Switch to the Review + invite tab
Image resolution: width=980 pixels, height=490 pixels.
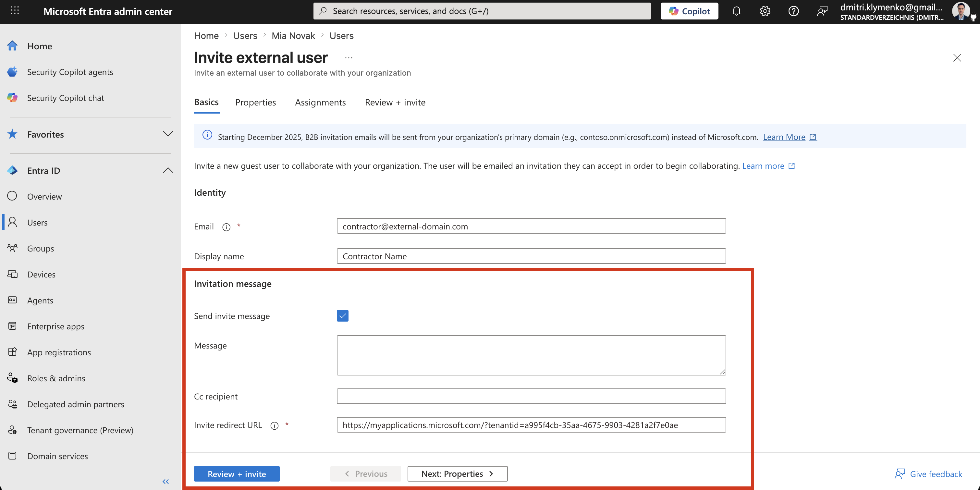click(395, 102)
